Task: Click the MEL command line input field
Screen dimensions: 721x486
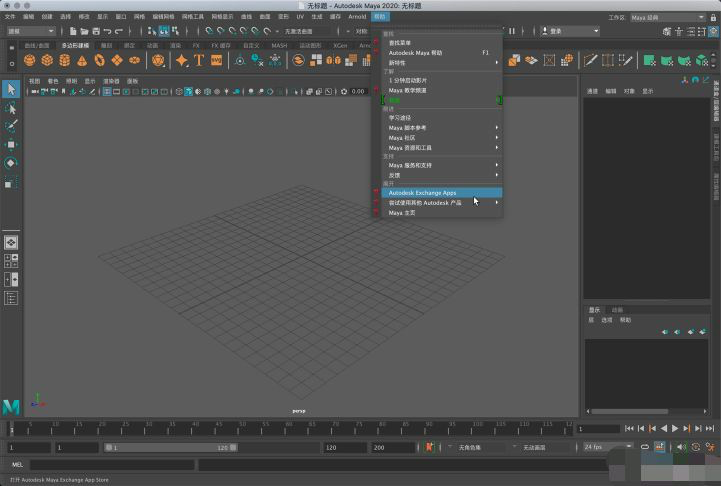Action: (x=112, y=465)
